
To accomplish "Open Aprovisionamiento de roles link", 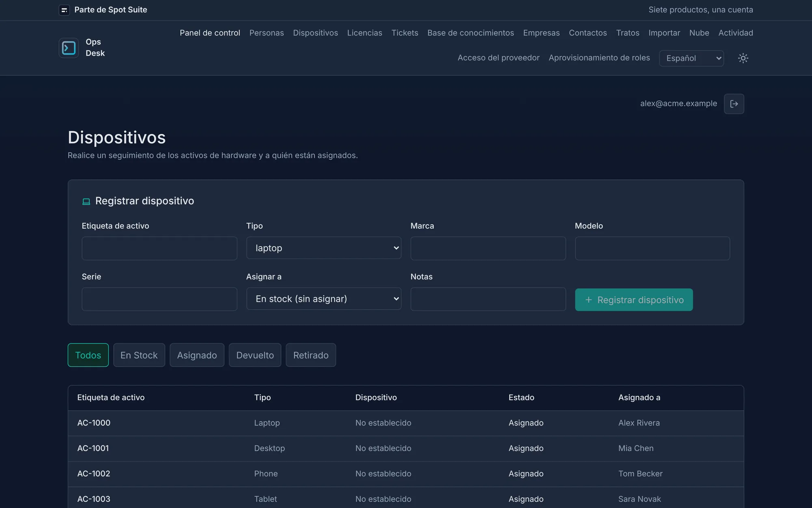I will tap(599, 58).
